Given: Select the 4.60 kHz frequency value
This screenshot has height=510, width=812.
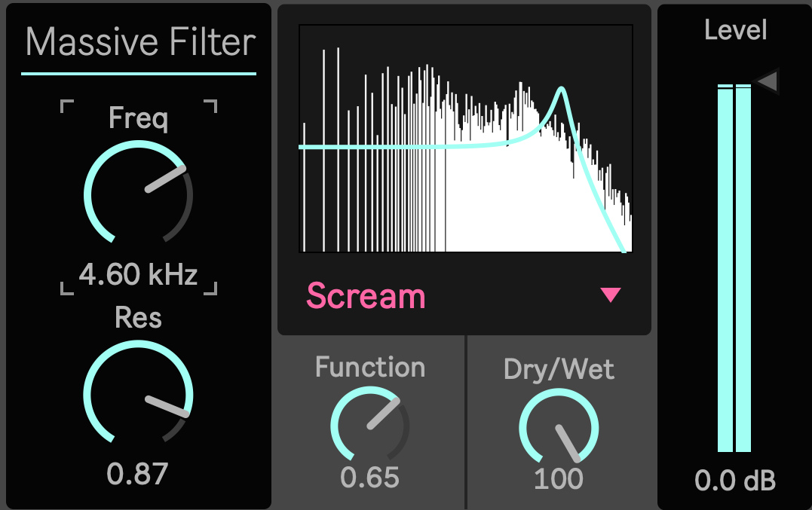Looking at the screenshot, I should tap(138, 275).
